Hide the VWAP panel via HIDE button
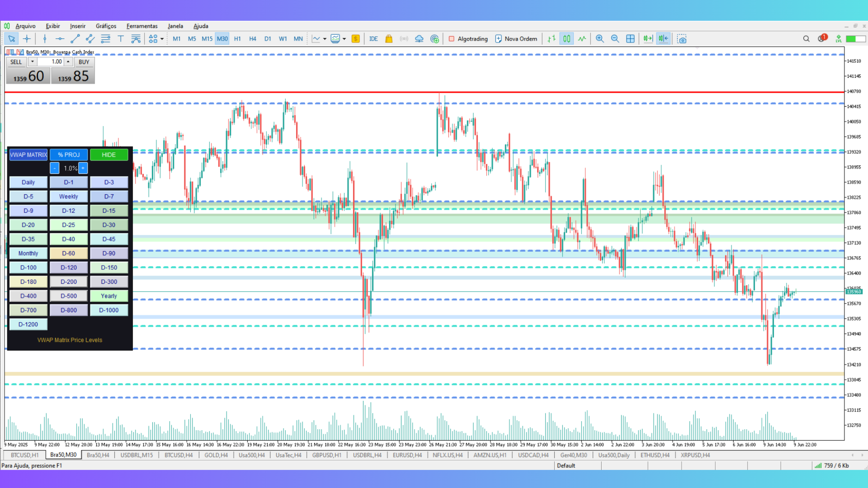 point(108,155)
